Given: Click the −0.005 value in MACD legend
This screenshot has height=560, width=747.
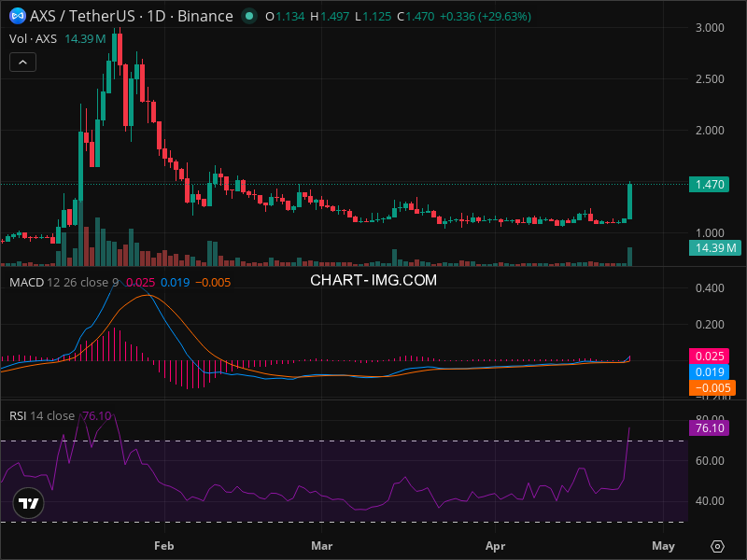Looking at the screenshot, I should 213,283.
